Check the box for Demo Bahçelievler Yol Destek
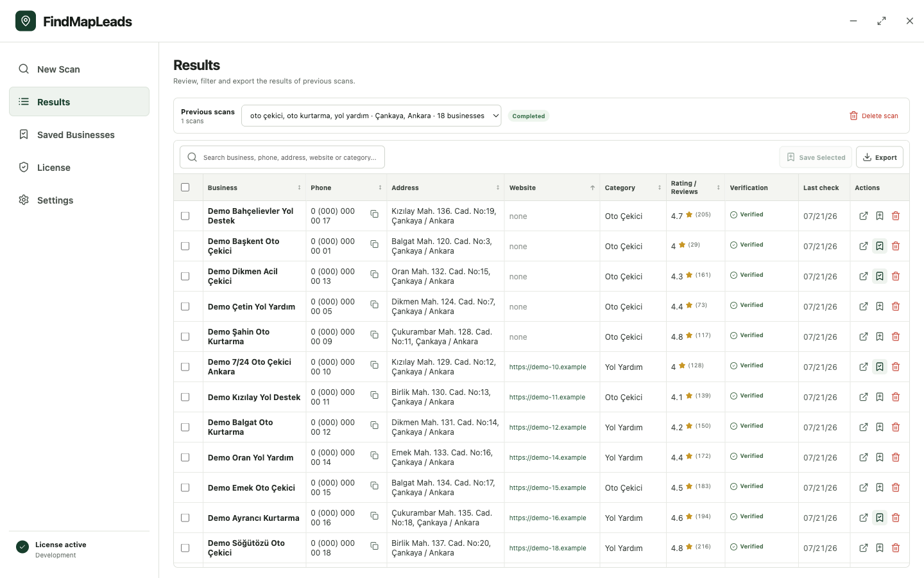Viewport: 924px width, 578px height. click(x=185, y=216)
